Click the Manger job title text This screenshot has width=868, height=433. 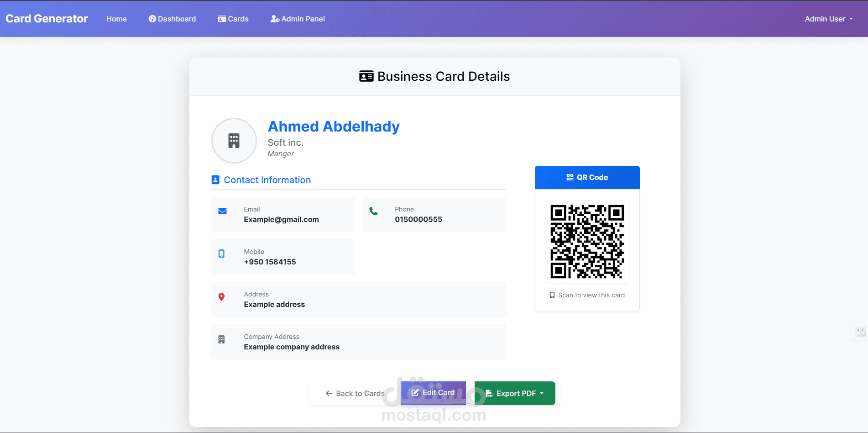281,154
